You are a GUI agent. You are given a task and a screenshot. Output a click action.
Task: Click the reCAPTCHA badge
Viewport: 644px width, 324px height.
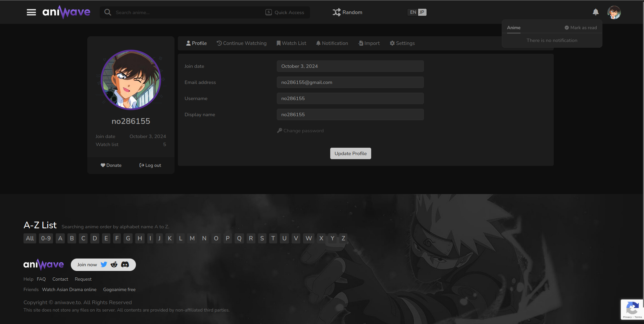coord(632,310)
